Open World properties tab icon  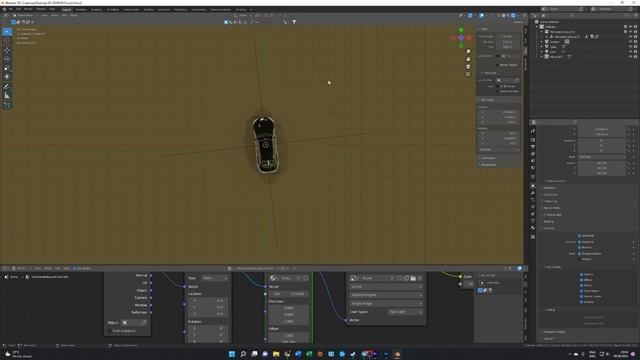pyautogui.click(x=533, y=168)
